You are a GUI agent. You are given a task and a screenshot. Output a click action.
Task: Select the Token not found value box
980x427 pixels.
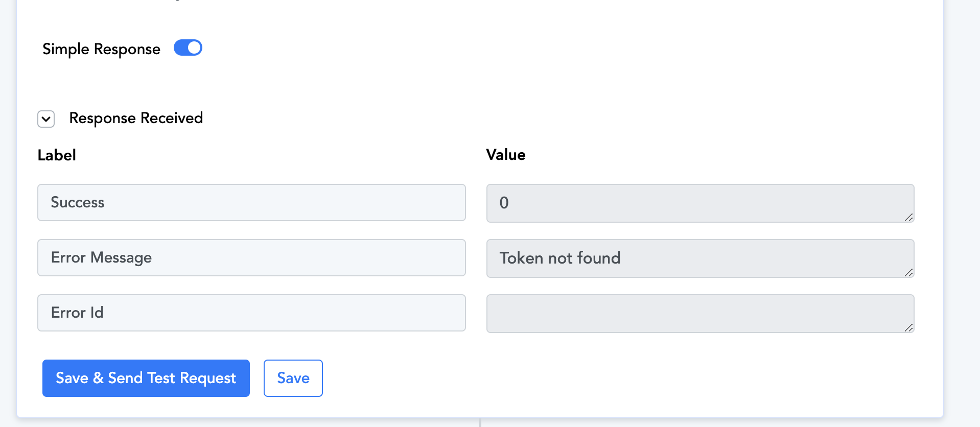(x=700, y=258)
